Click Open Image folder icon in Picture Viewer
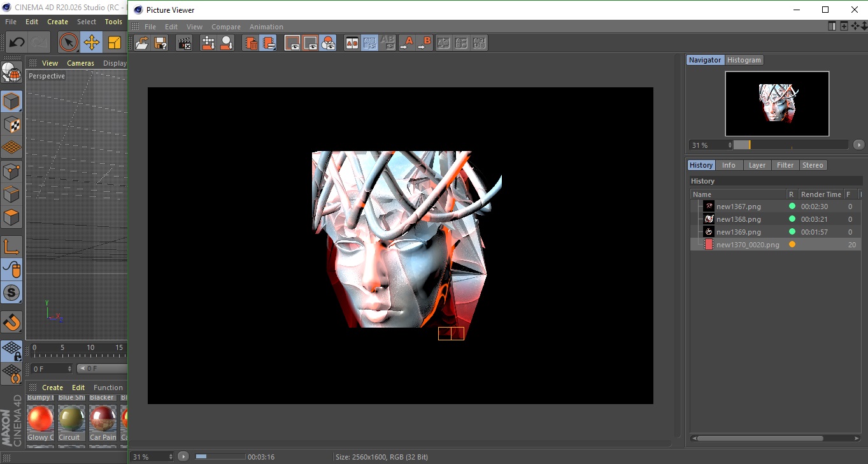868x464 pixels. (x=142, y=43)
